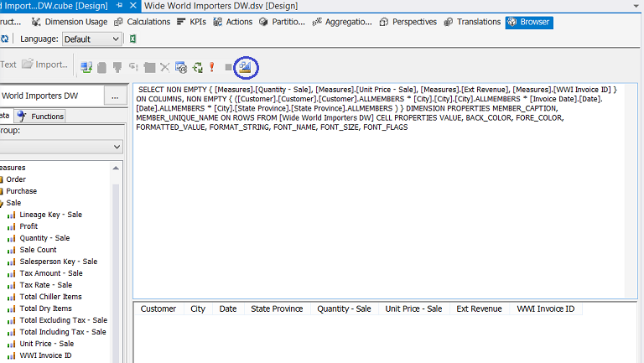Toggle Design Mode icon circled in blue
Screen dimensions: 644x363
pyautogui.click(x=245, y=67)
